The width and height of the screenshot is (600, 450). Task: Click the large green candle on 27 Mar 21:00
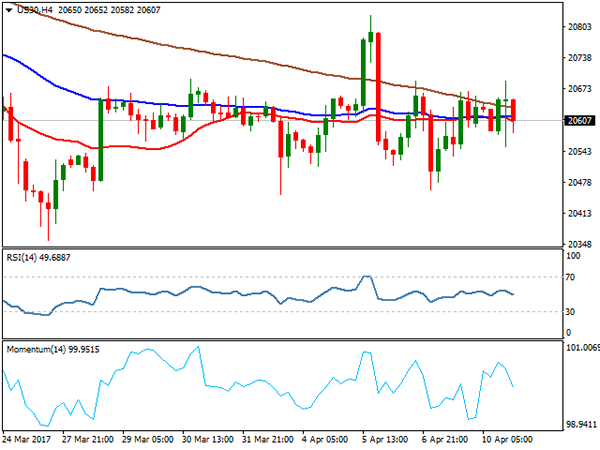pos(101,140)
